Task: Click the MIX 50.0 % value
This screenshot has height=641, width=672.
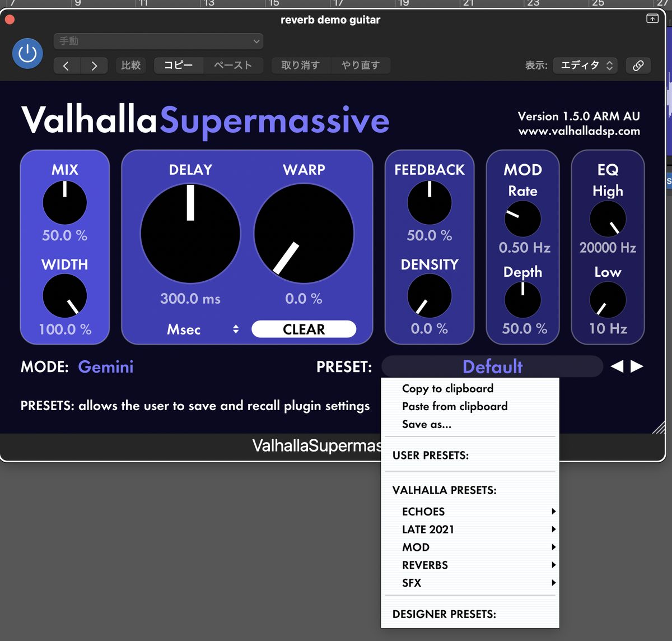Action: (x=65, y=236)
